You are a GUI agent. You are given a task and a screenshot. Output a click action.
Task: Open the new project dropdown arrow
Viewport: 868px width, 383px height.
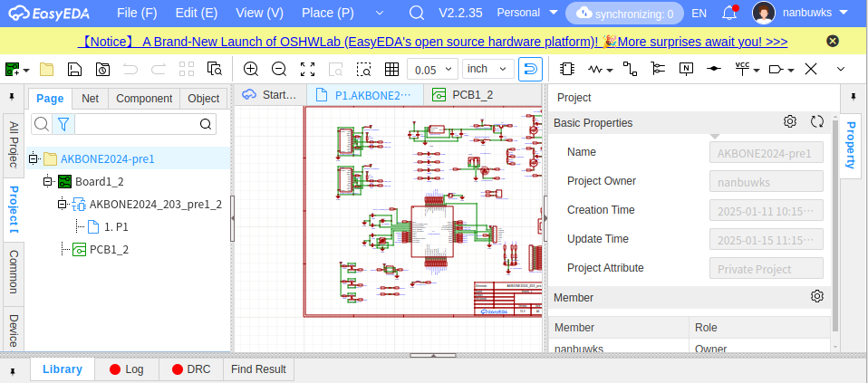pyautogui.click(x=26, y=71)
